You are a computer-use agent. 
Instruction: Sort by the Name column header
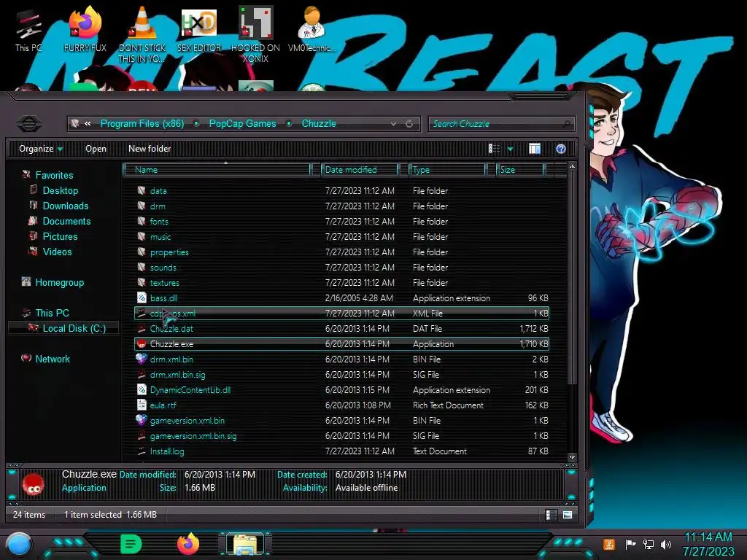tap(217, 170)
